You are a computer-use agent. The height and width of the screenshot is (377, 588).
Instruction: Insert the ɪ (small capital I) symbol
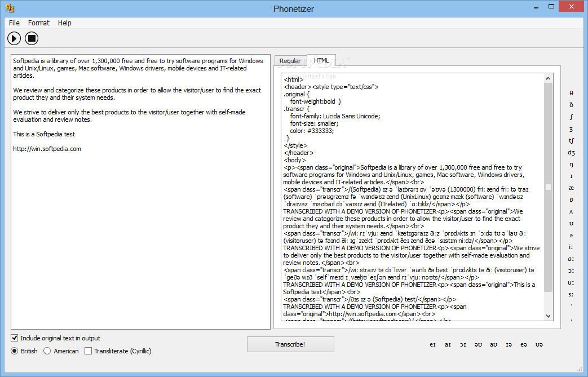(571, 176)
